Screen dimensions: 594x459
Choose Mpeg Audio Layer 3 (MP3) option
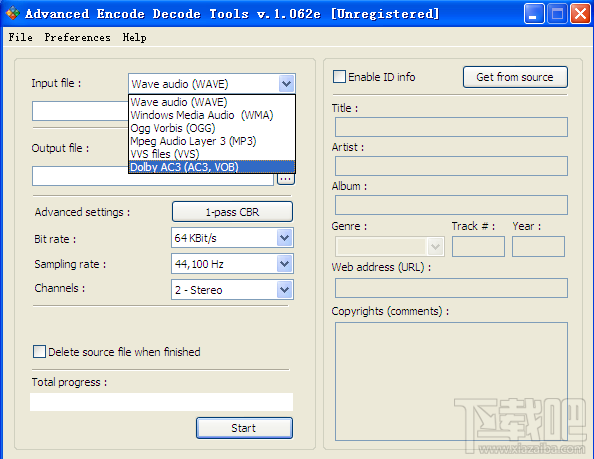[x=212, y=141]
